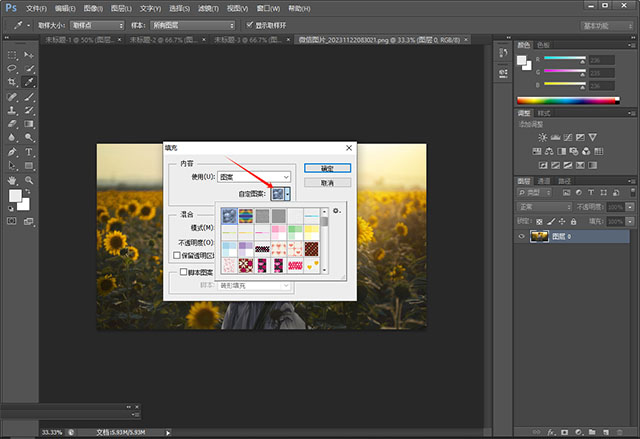This screenshot has width=640, height=439.
Task: Hide layer 图层 0 using the eye icon
Action: [522, 238]
